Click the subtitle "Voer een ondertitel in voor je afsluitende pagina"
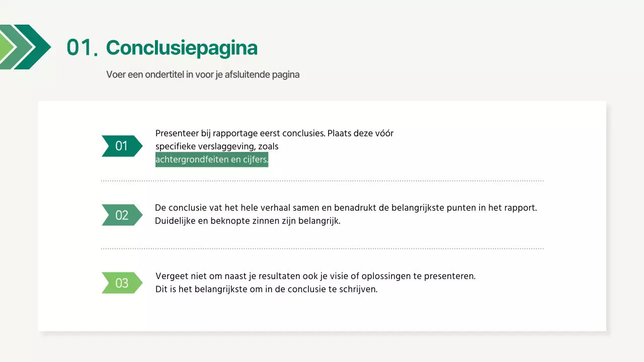This screenshot has width=644, height=362. click(203, 74)
